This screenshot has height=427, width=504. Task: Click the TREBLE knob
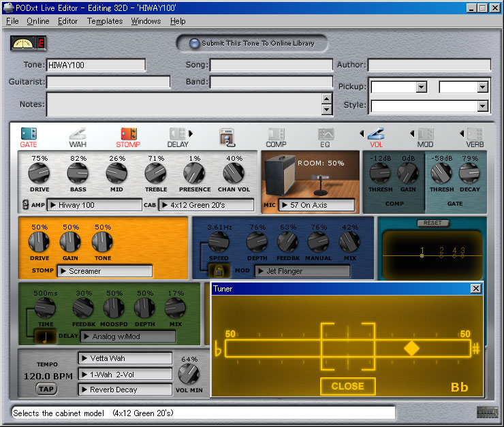155,173
